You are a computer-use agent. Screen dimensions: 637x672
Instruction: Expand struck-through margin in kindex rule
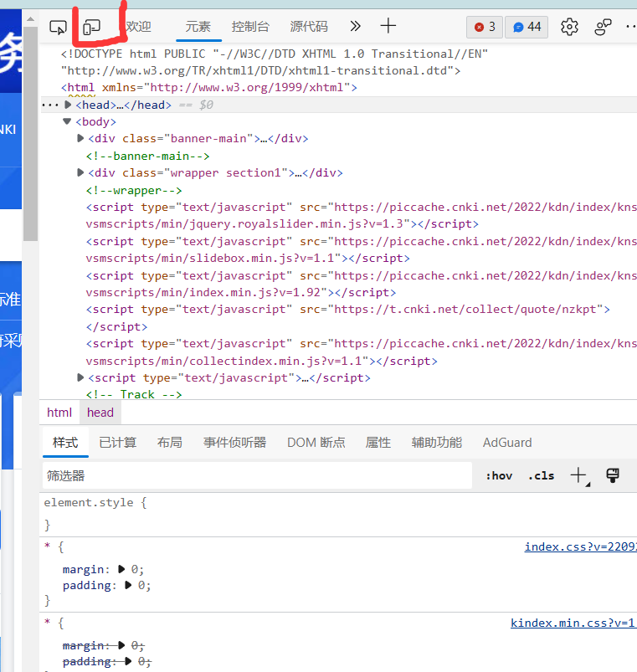point(121,645)
